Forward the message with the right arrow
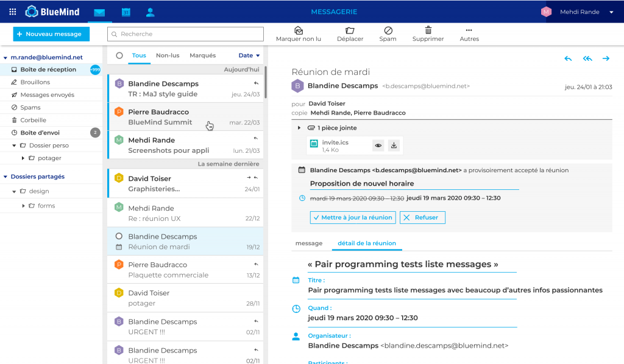Screen dimensions: 624x364 click(x=606, y=58)
